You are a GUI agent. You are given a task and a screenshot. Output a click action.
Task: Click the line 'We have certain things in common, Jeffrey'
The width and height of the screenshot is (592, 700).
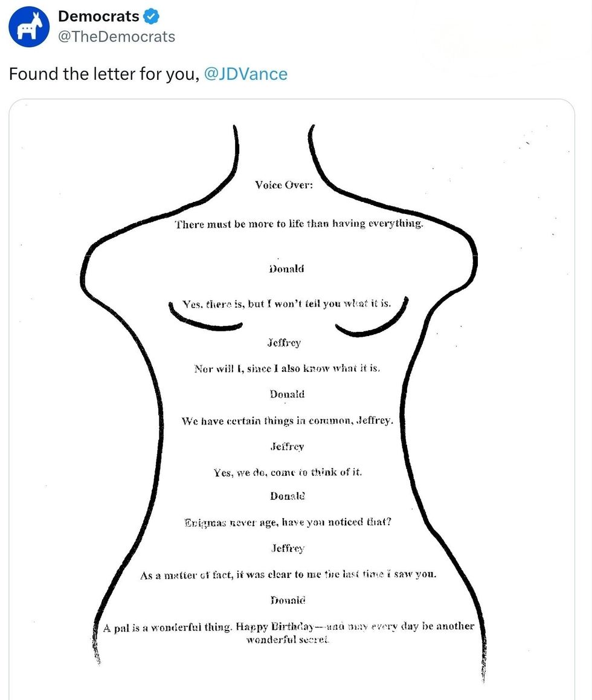click(x=287, y=421)
